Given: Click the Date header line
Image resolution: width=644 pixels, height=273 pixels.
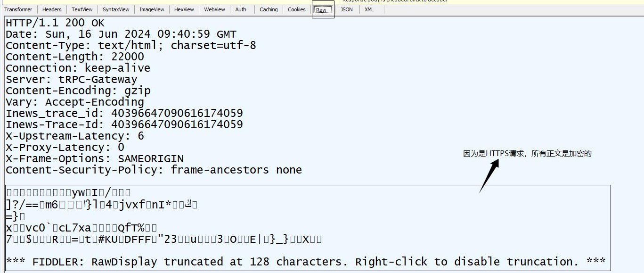Looking at the screenshot, I should pyautogui.click(x=121, y=34).
